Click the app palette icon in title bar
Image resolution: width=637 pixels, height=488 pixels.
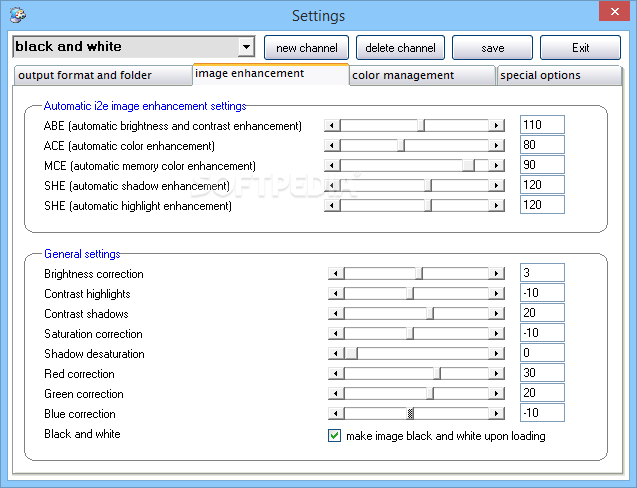18,15
